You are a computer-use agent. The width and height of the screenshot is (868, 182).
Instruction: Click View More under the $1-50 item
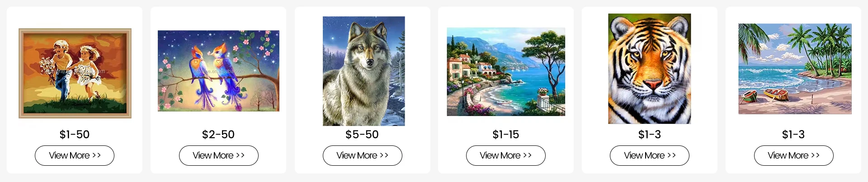tap(75, 155)
